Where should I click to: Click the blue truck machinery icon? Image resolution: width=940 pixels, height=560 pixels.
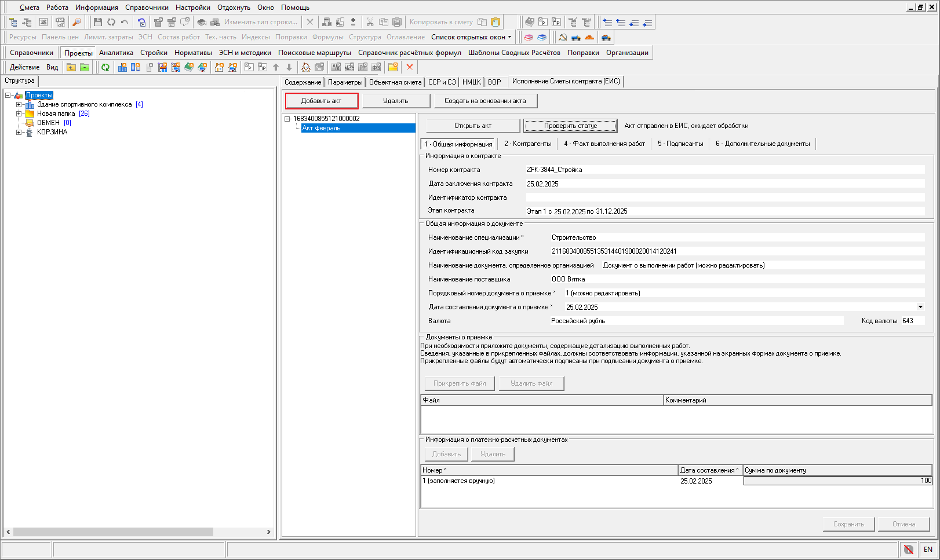pyautogui.click(x=575, y=38)
